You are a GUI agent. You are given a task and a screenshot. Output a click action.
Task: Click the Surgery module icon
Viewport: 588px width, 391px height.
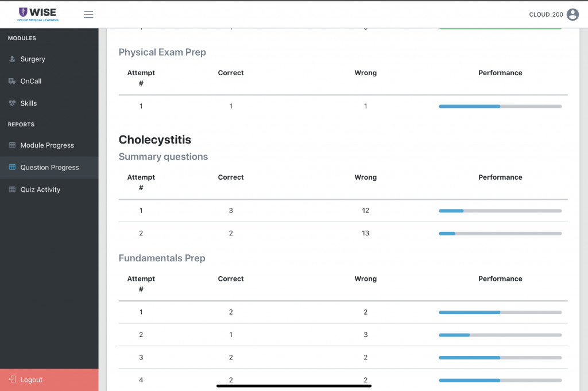tap(12, 59)
